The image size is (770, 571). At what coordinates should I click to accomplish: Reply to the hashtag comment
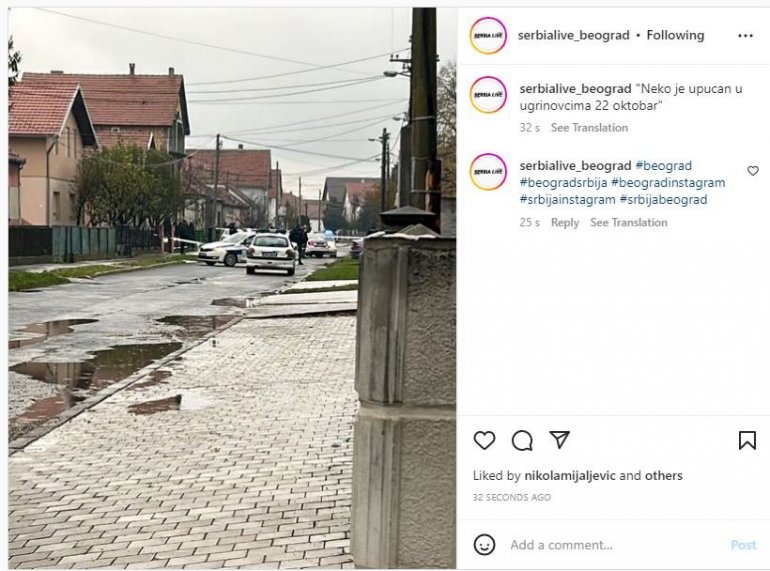click(565, 222)
